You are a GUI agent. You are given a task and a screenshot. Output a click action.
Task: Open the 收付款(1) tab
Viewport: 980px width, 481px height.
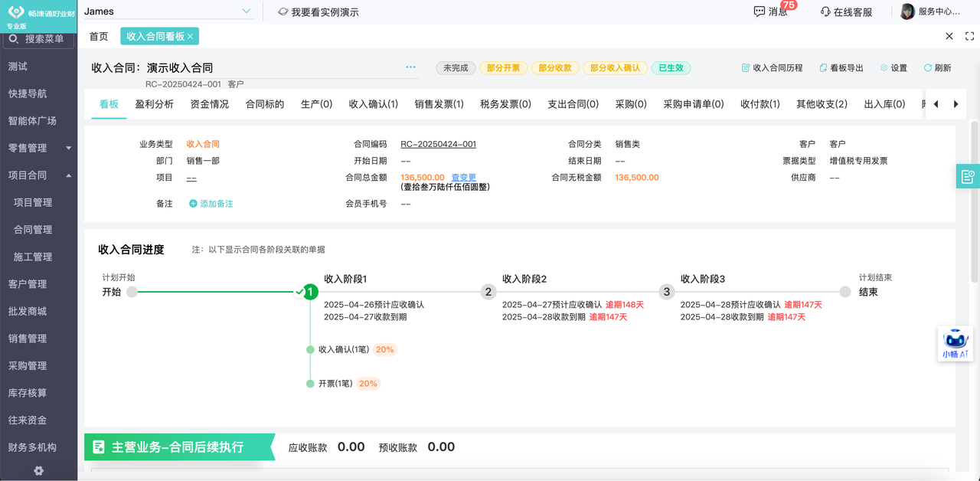pyautogui.click(x=760, y=104)
